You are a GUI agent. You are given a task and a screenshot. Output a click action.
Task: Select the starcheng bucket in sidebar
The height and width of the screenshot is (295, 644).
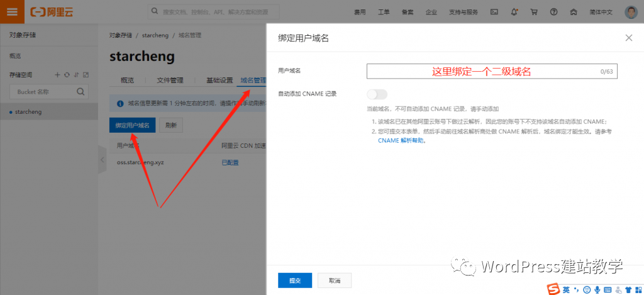click(49, 112)
